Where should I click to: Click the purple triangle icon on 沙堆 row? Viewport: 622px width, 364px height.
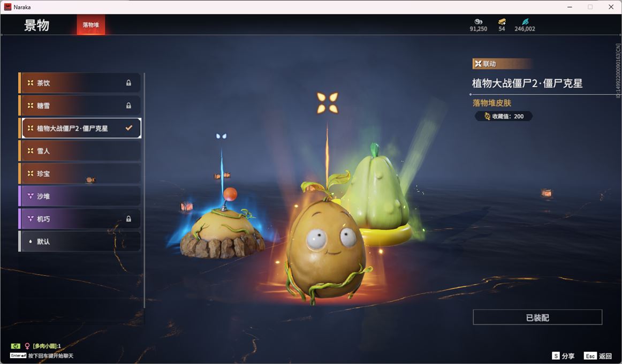pyautogui.click(x=30, y=196)
